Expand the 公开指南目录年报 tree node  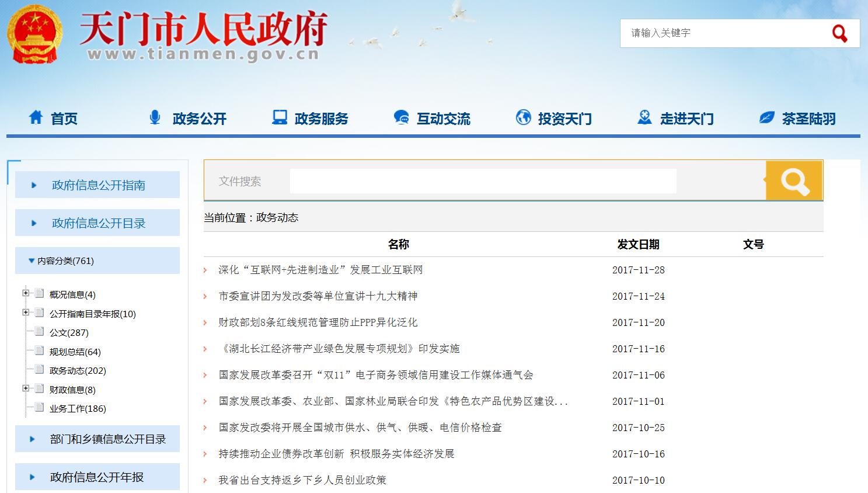[x=26, y=313]
